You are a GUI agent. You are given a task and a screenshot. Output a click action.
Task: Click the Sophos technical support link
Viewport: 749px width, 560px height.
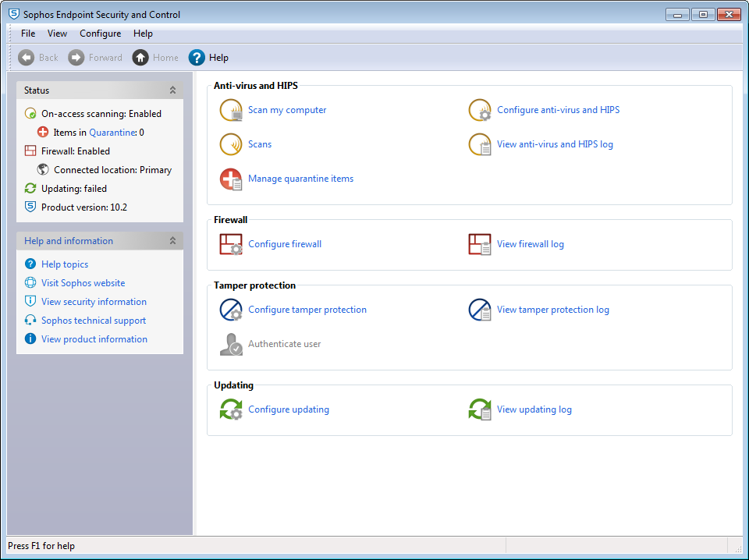pyautogui.click(x=94, y=321)
